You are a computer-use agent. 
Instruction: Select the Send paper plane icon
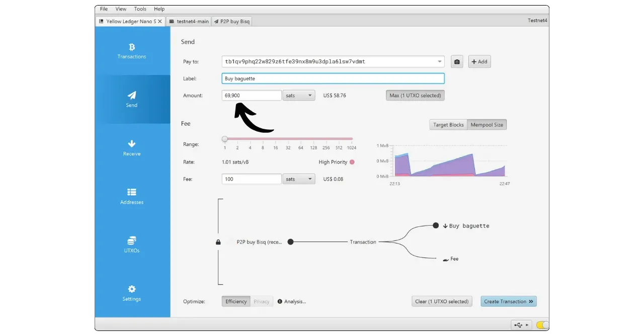(132, 95)
